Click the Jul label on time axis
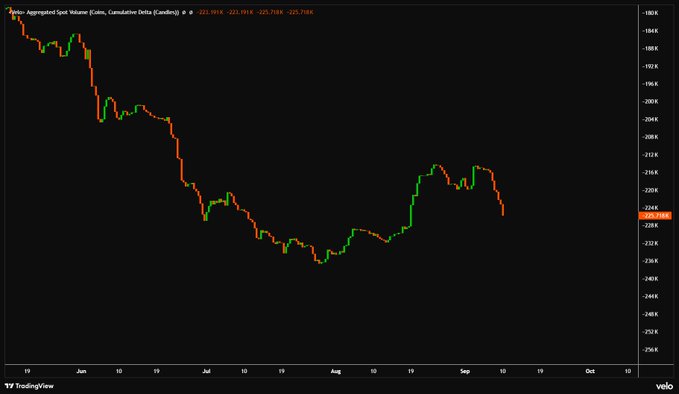 click(x=207, y=371)
